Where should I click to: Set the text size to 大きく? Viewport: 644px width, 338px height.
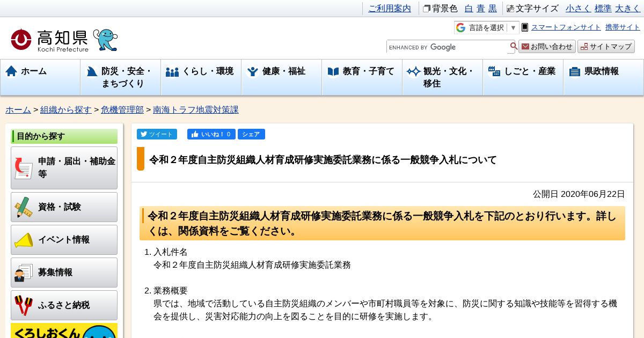click(x=628, y=8)
